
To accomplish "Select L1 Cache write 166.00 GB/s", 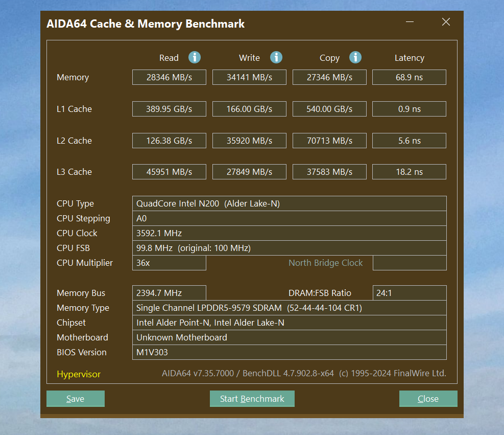I will tap(249, 109).
